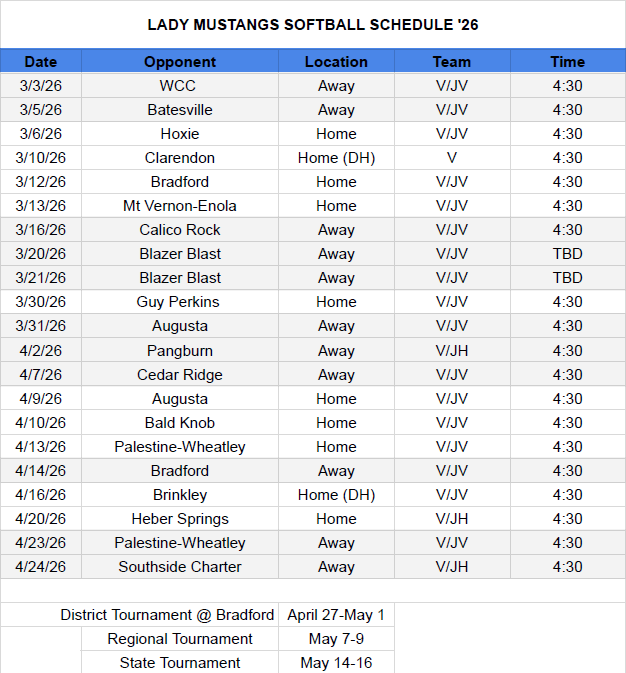Image resolution: width=626 pixels, height=673 pixels.
Task: Select the Heber Springs opponent cell
Action: (180, 519)
